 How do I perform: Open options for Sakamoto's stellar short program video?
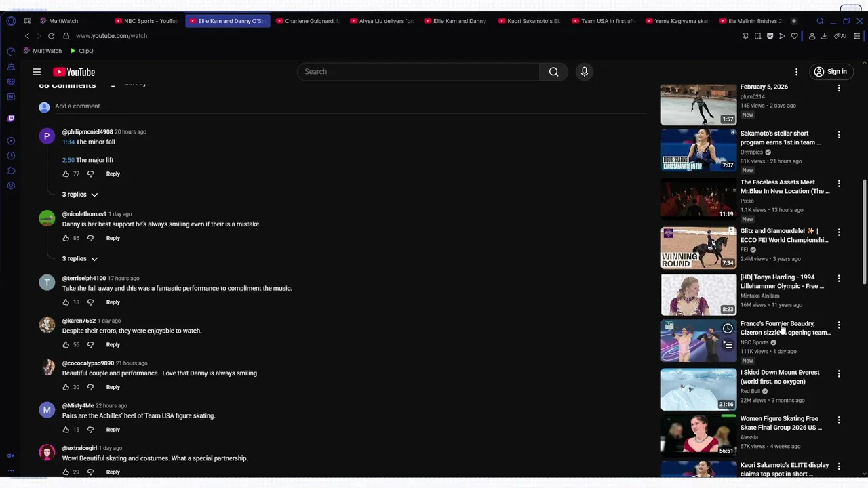(839, 135)
